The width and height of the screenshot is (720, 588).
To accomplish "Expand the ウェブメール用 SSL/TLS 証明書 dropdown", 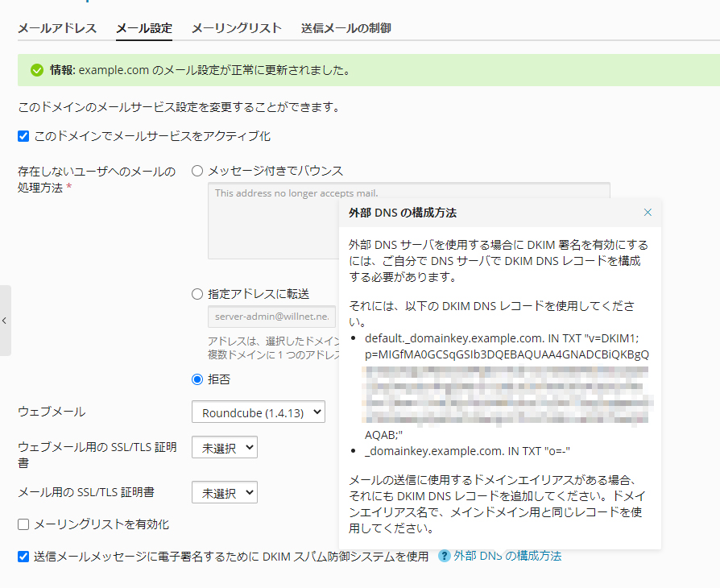I will coord(224,448).
